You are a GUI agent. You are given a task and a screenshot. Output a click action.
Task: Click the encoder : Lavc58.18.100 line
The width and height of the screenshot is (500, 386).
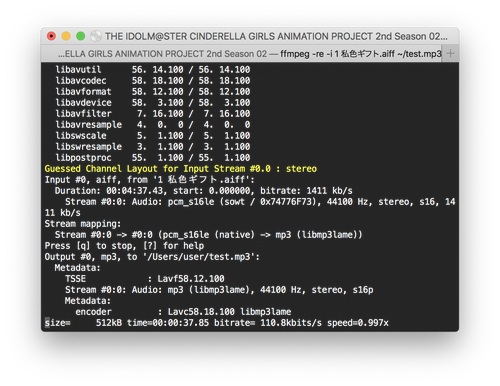pyautogui.click(x=183, y=311)
